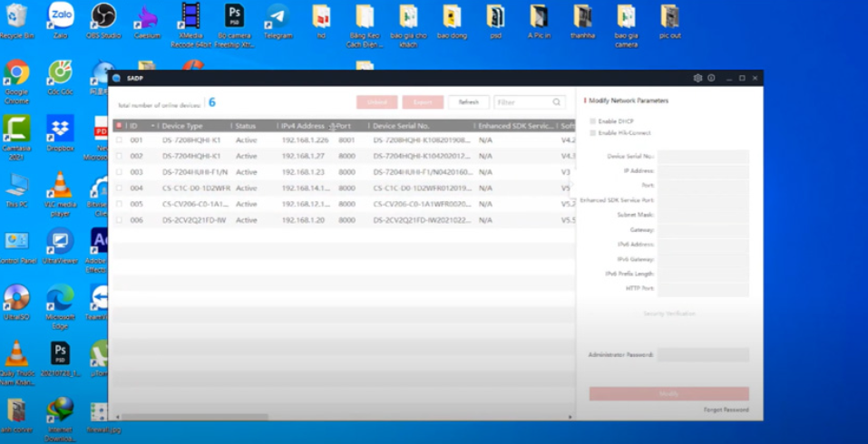This screenshot has height=444, width=868.
Task: Open Google Chrome desktop icon
Action: (x=16, y=72)
